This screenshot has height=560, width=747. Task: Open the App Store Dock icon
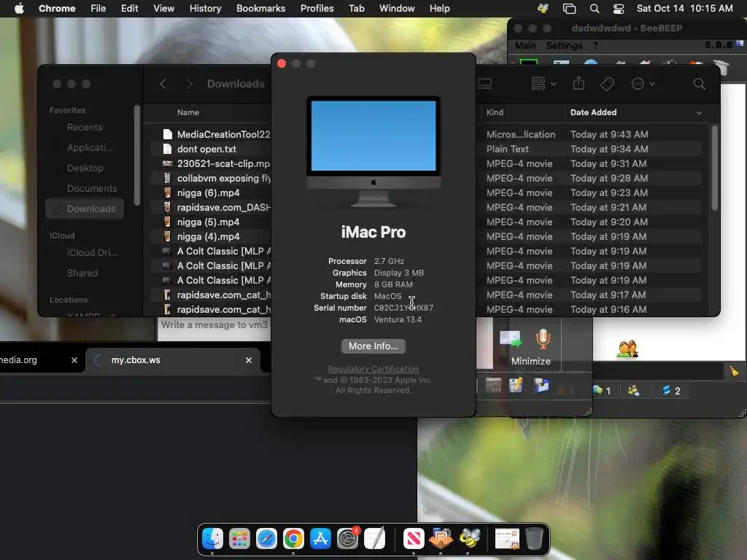click(320, 539)
